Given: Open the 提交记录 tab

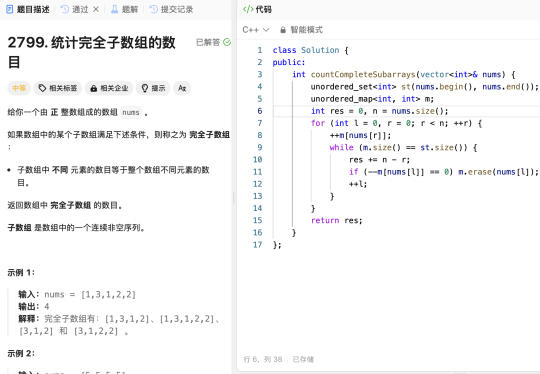Looking at the screenshot, I should click(x=171, y=9).
